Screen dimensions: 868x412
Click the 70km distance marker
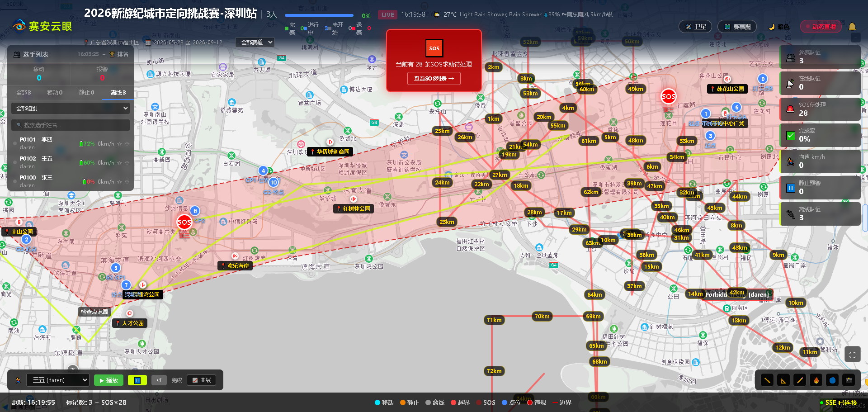tap(542, 317)
